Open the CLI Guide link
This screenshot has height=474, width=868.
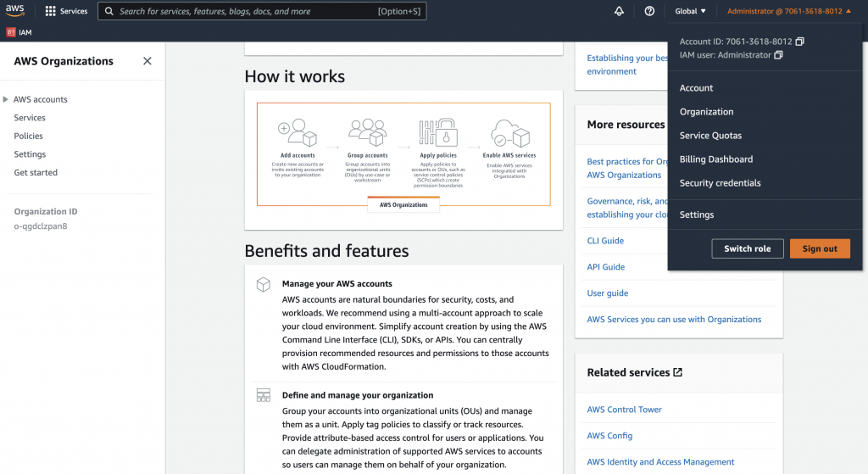click(605, 241)
